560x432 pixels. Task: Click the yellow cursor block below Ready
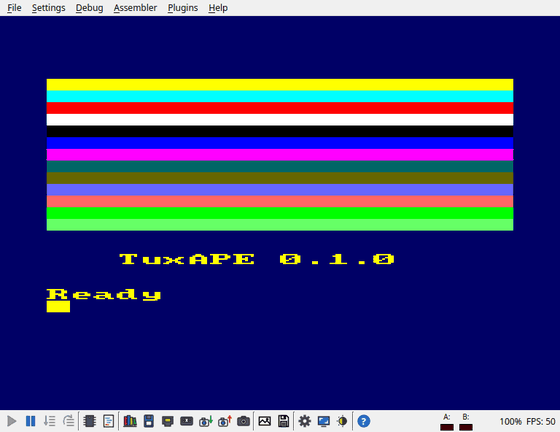pos(58,307)
